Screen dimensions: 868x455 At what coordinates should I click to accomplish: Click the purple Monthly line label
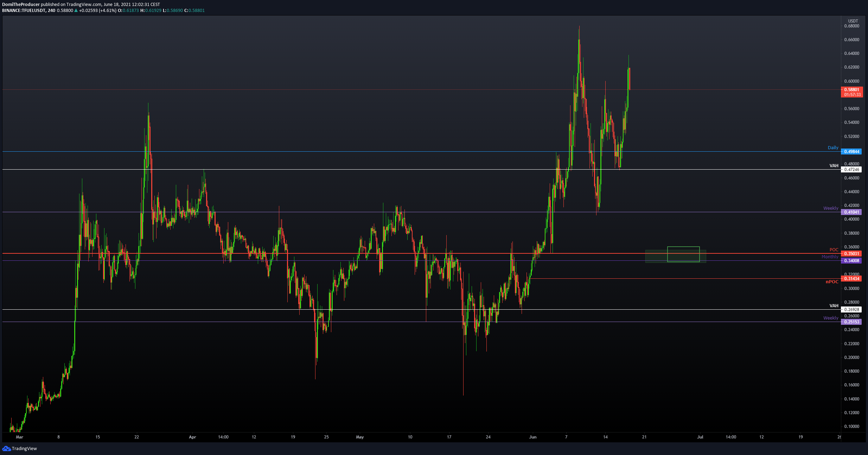coord(830,257)
